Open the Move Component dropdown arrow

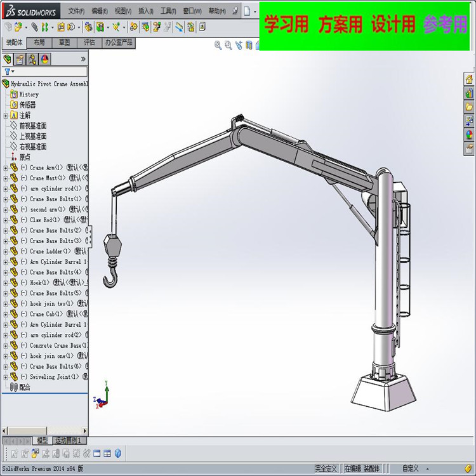point(79,28)
